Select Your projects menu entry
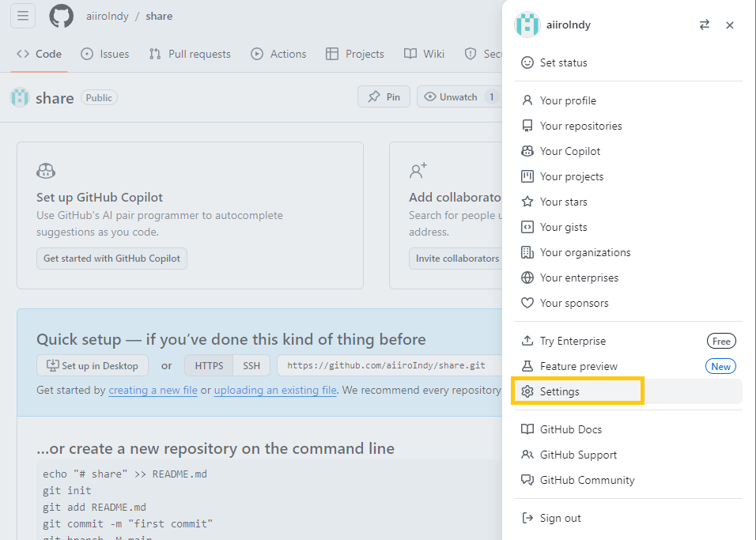Screen dimensions: 756x540 tap(629, 176)
